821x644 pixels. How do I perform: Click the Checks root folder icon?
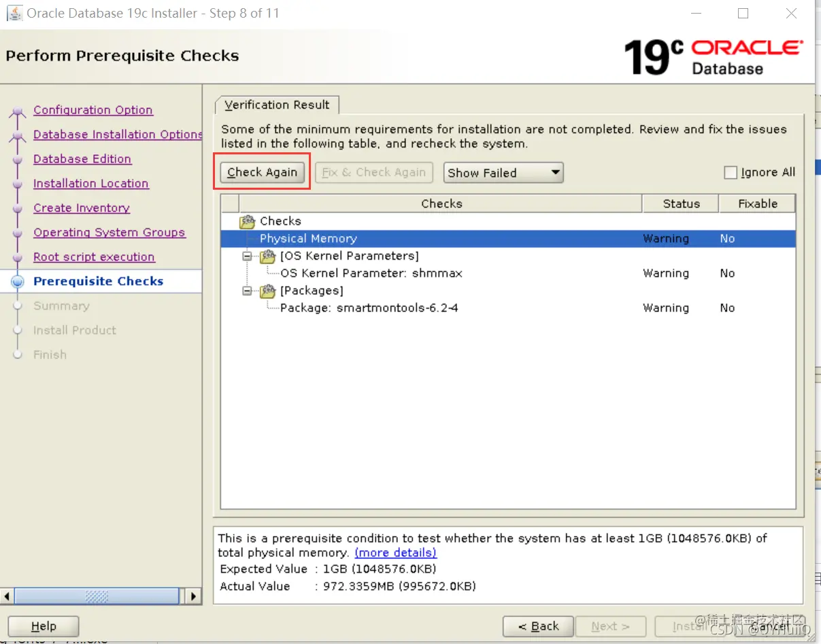(247, 222)
